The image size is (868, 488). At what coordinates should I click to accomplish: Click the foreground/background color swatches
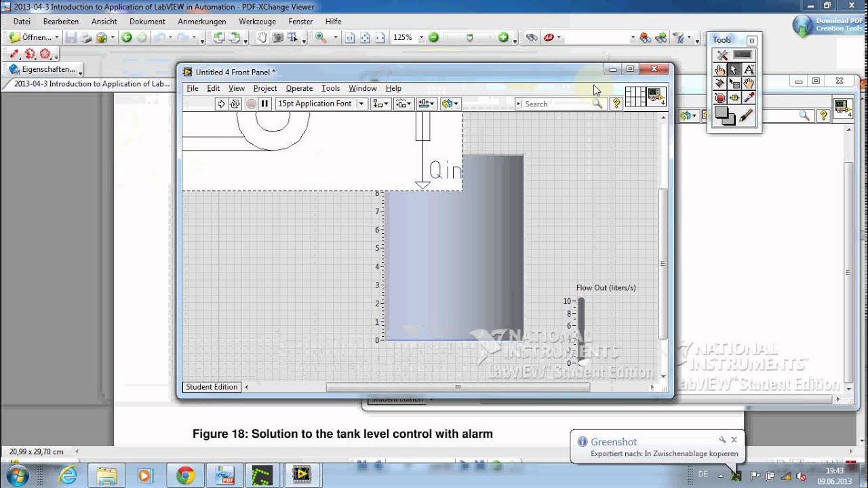pyautogui.click(x=724, y=116)
